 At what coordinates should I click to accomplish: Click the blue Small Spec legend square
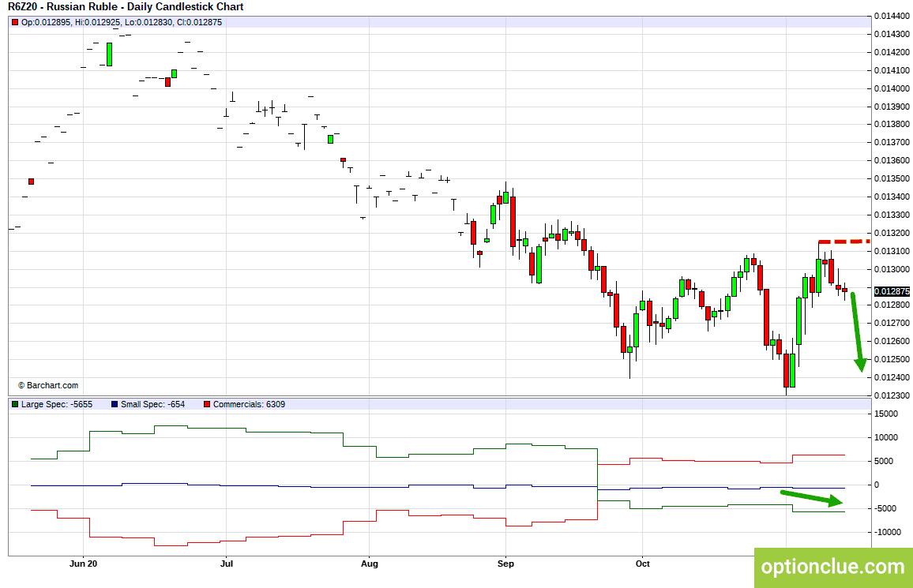(x=115, y=404)
